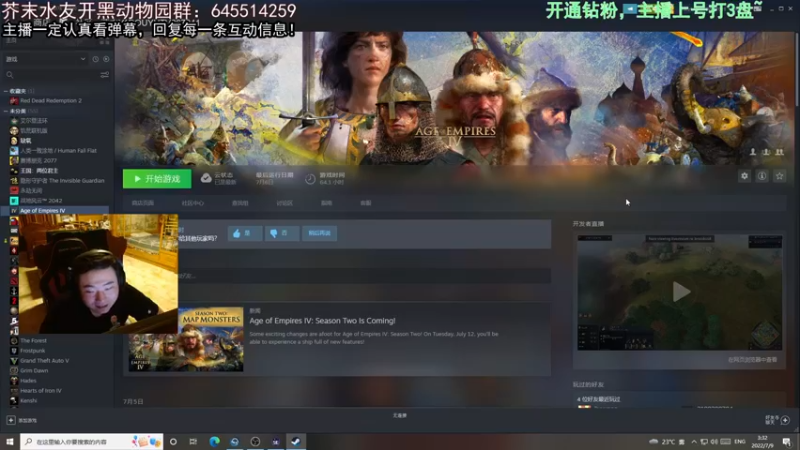Viewport: 800px width, 450px height.
Task: Click the cloud status icon
Action: click(206, 178)
